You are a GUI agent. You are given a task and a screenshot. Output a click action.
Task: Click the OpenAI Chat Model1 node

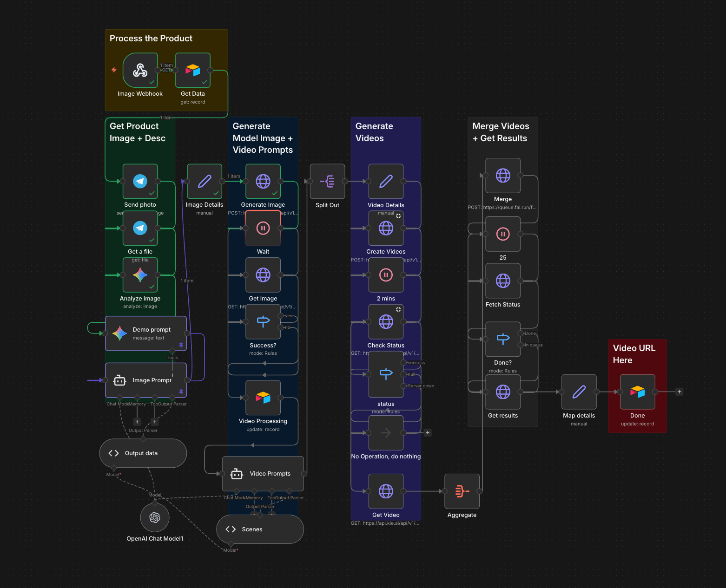[x=155, y=517]
